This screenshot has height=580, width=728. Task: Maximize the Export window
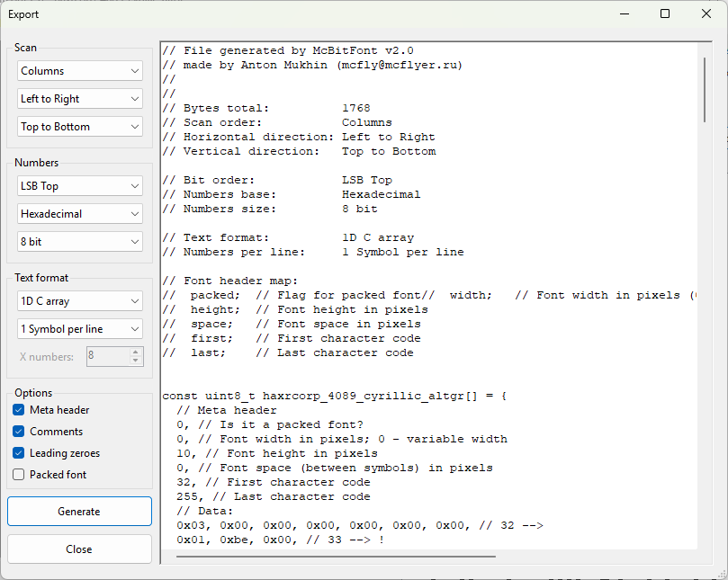point(665,14)
